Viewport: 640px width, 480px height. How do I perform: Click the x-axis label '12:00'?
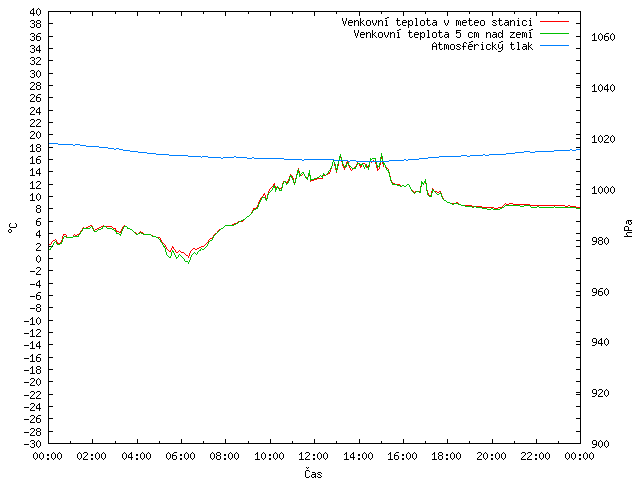[313, 456]
